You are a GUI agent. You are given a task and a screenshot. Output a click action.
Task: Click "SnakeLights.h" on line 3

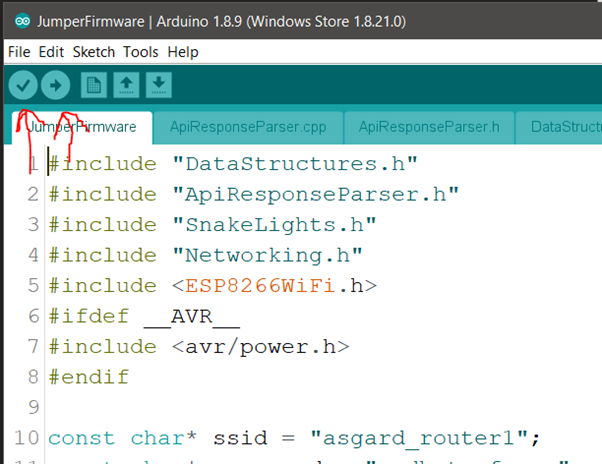pos(274,225)
